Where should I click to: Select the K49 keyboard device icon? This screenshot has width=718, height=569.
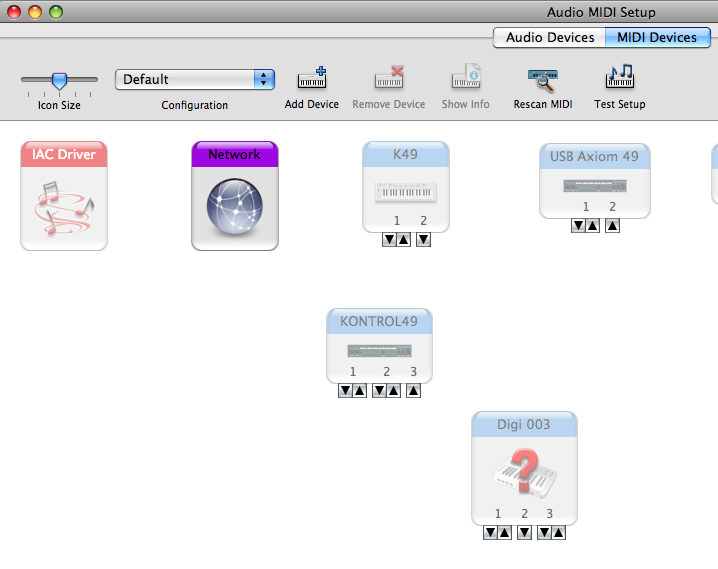[406, 192]
